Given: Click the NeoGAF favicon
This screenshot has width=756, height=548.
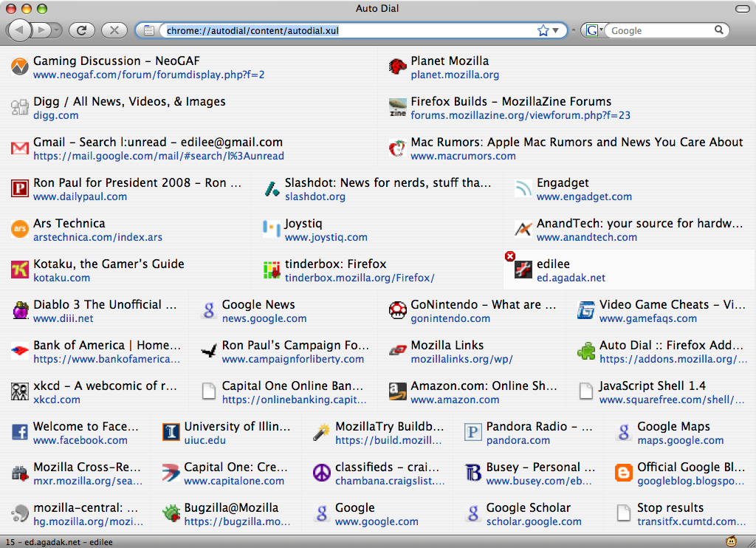Looking at the screenshot, I should pos(20,66).
